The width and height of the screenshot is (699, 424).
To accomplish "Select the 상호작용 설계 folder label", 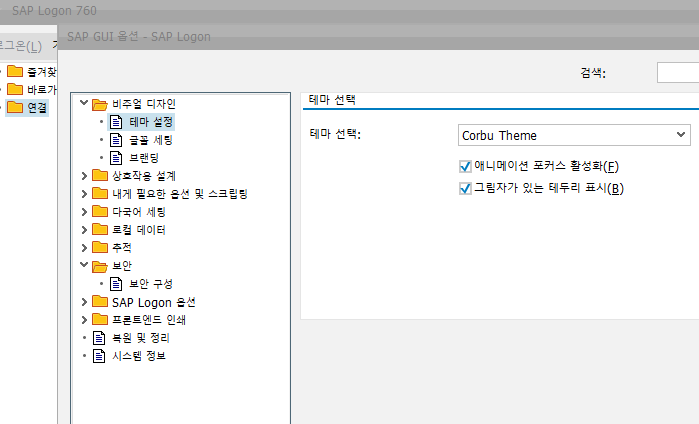I will [144, 176].
